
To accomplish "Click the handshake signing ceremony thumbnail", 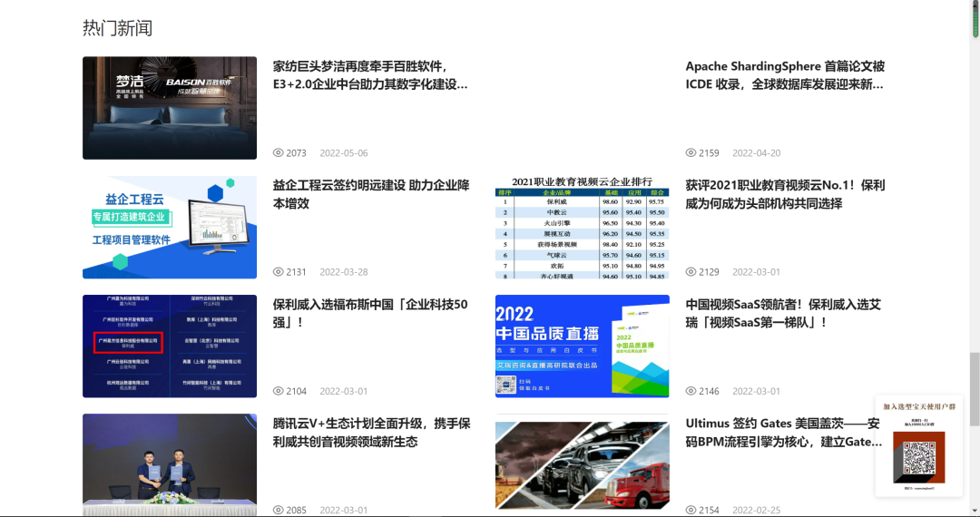I will point(170,464).
